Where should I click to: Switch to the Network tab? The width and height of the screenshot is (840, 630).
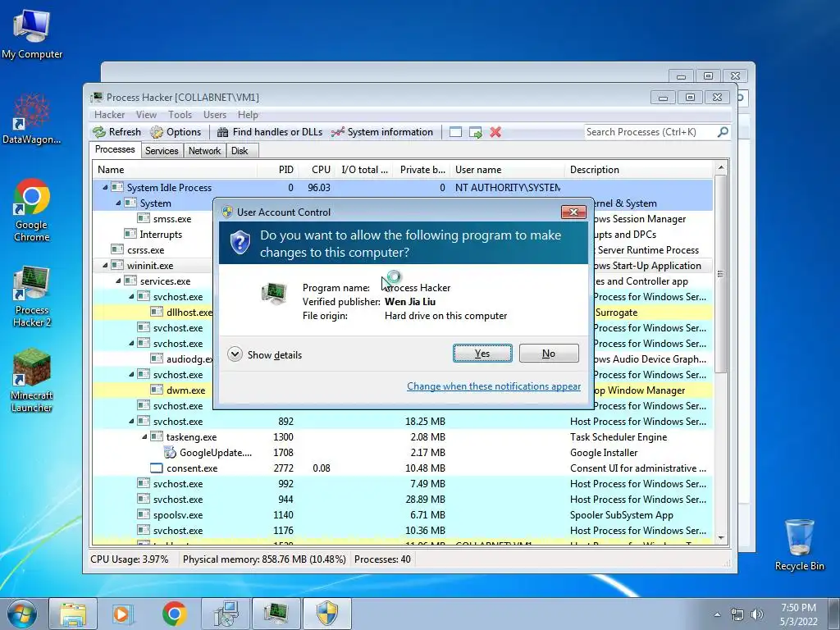click(x=204, y=151)
